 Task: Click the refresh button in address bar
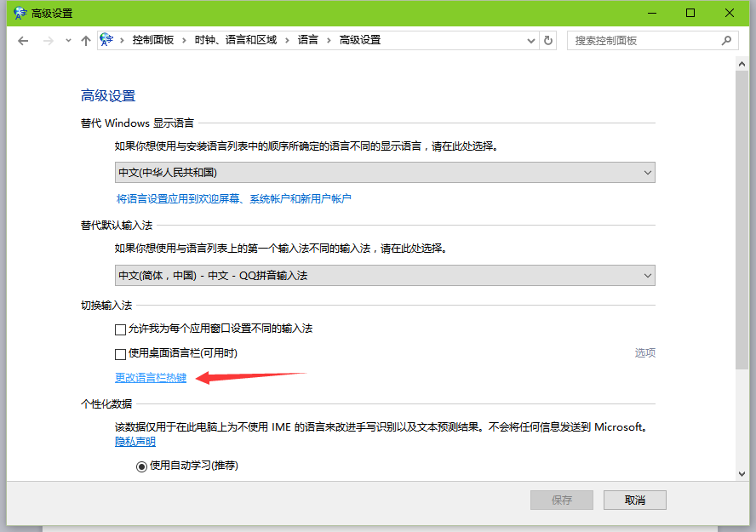pyautogui.click(x=548, y=40)
